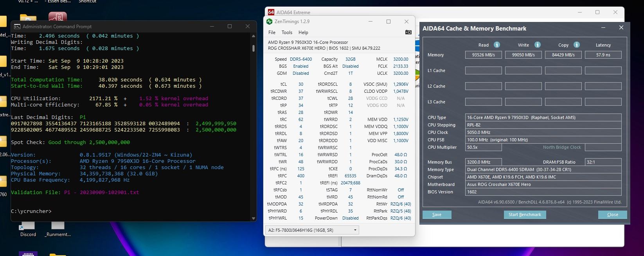Click the empty L1 Cache Read field

(484, 70)
